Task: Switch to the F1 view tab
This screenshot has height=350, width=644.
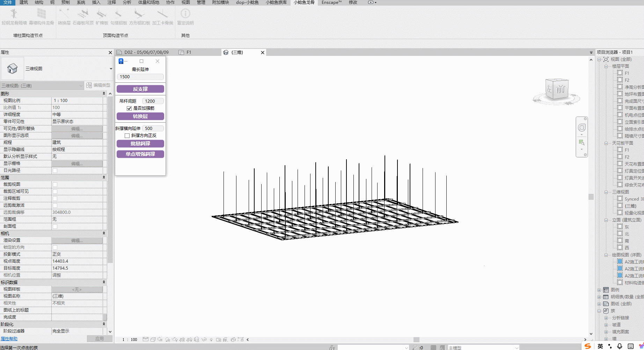Action: (x=189, y=52)
